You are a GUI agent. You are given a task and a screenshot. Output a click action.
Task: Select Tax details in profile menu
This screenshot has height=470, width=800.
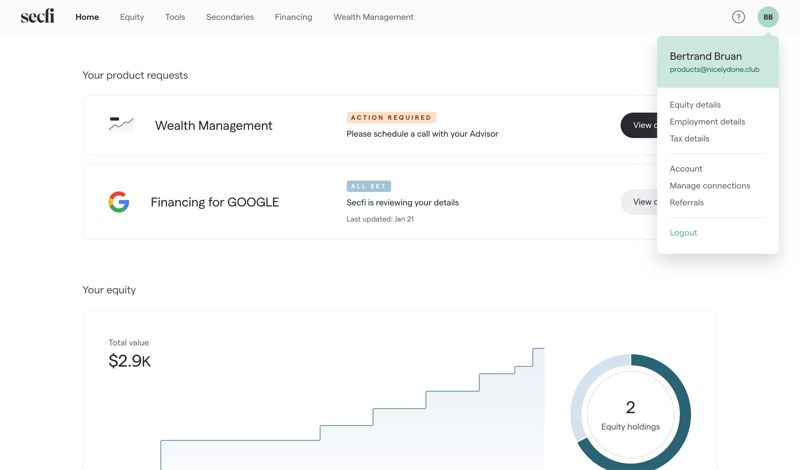click(689, 138)
